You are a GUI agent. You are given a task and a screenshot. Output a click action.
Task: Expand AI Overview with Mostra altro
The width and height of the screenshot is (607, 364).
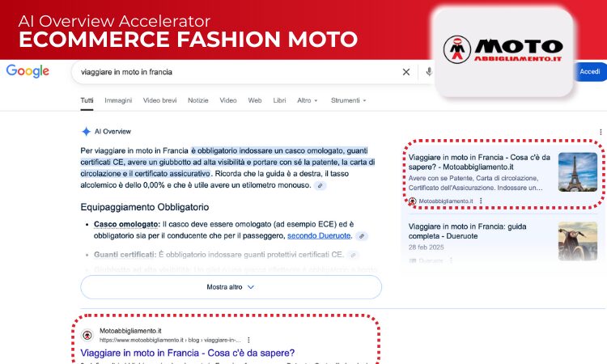tap(231, 287)
